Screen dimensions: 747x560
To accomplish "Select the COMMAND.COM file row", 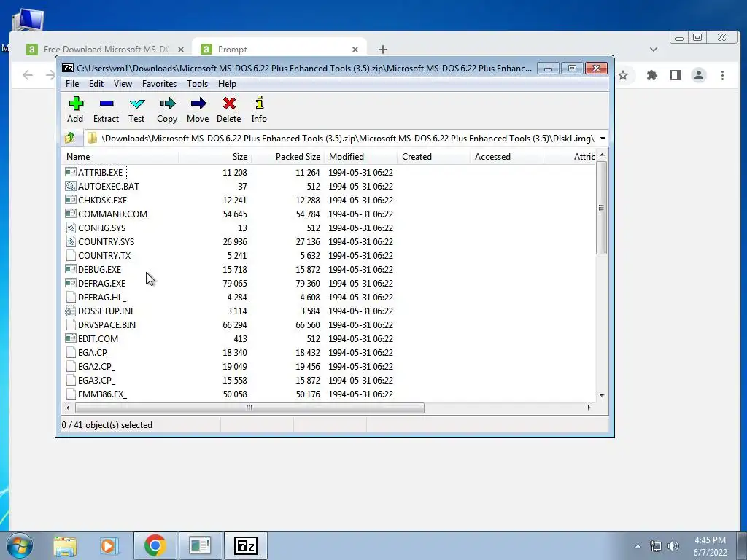I will [329, 214].
